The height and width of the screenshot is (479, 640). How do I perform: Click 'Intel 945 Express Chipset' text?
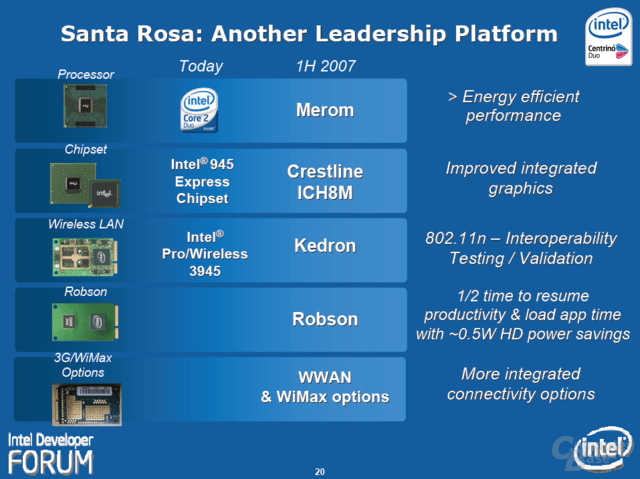pos(202,181)
